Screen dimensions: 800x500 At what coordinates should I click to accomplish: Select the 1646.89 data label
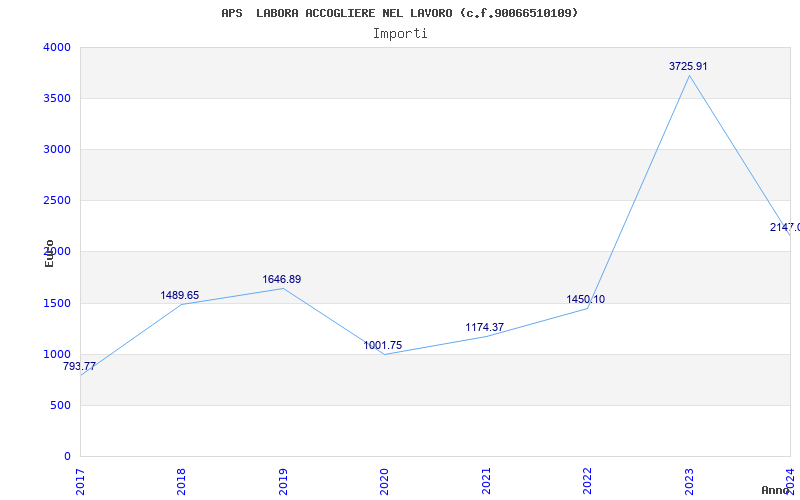click(282, 280)
